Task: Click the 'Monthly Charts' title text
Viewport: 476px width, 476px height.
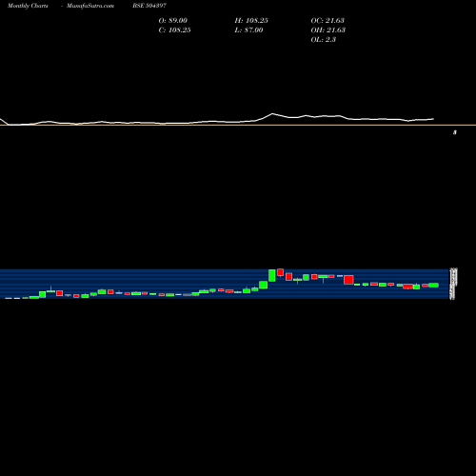Action: click(28, 6)
